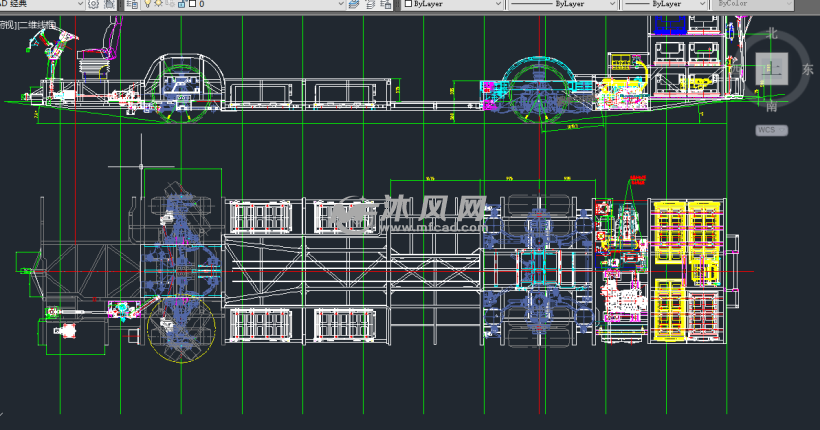Open the ByLayer color control dropdown
The image size is (820, 430).
450,4
